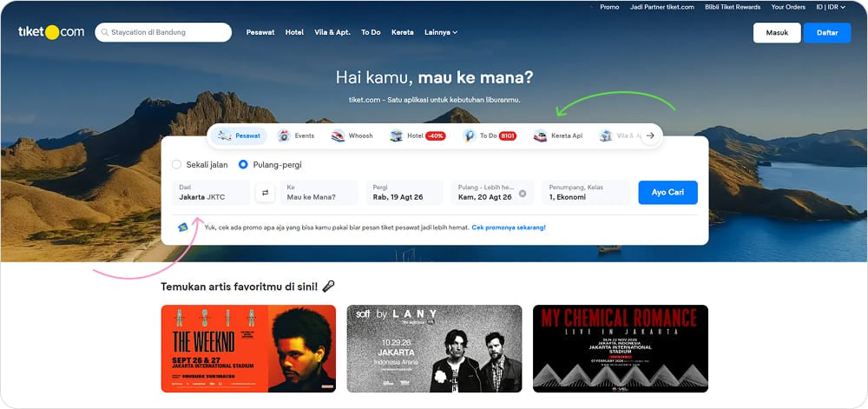
Task: Open the Dari Jakarta origin field
Action: (211, 193)
